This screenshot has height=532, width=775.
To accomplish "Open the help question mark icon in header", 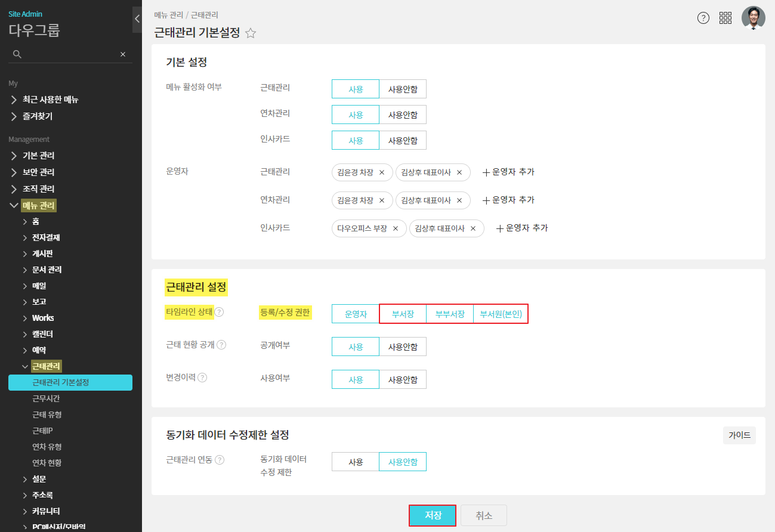I will click(703, 18).
